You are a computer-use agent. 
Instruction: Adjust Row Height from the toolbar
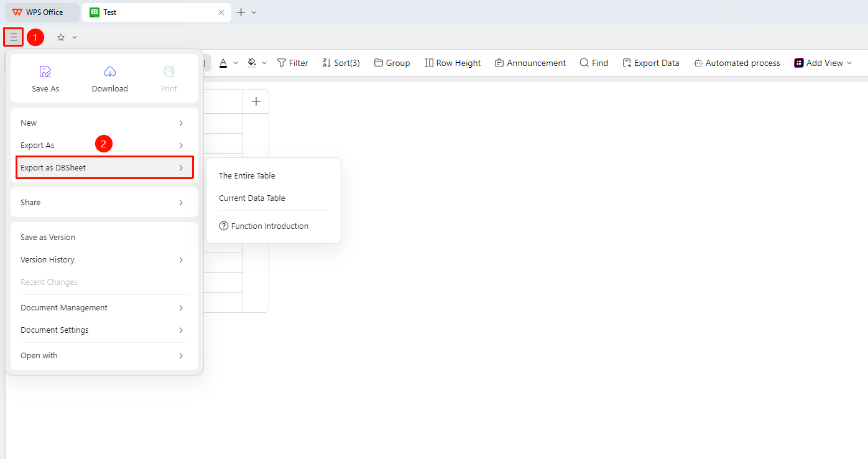pos(453,63)
